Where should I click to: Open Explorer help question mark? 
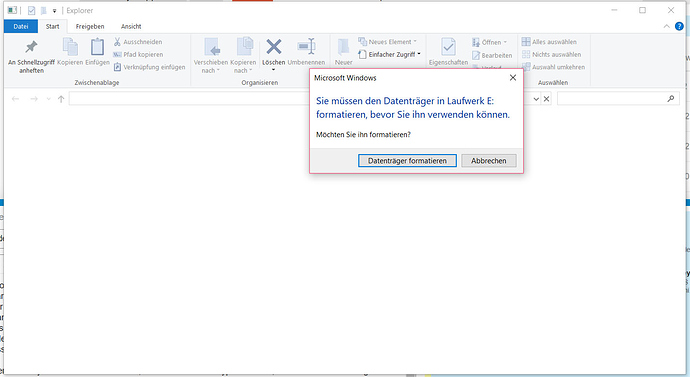679,26
